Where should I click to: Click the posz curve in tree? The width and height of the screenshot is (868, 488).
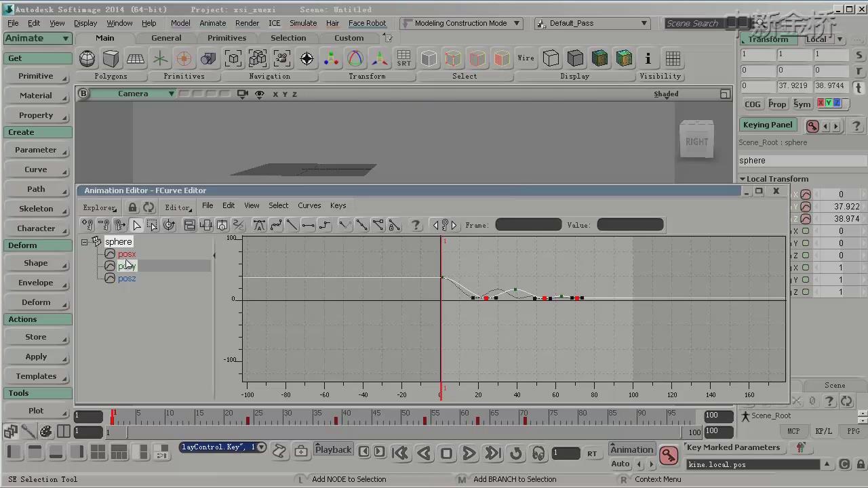coord(127,279)
